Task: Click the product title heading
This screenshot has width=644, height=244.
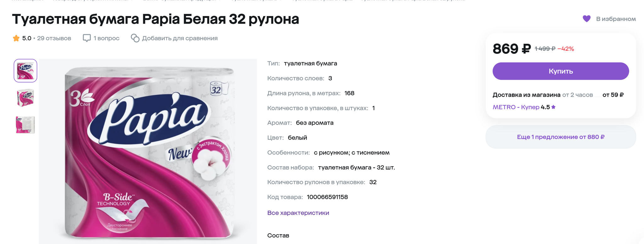Action: 156,19
